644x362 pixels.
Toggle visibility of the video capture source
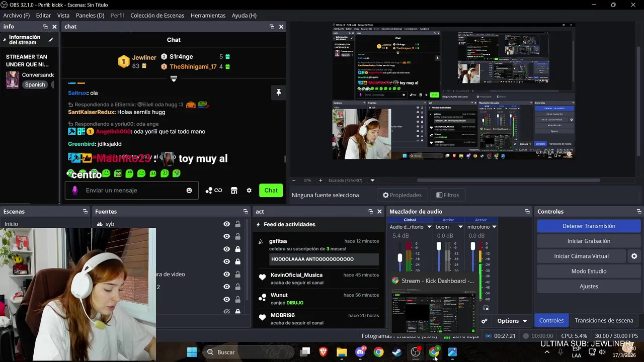tap(226, 274)
